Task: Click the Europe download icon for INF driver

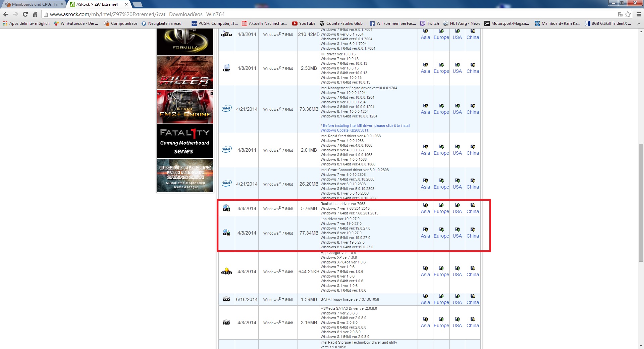Action: pos(441,65)
